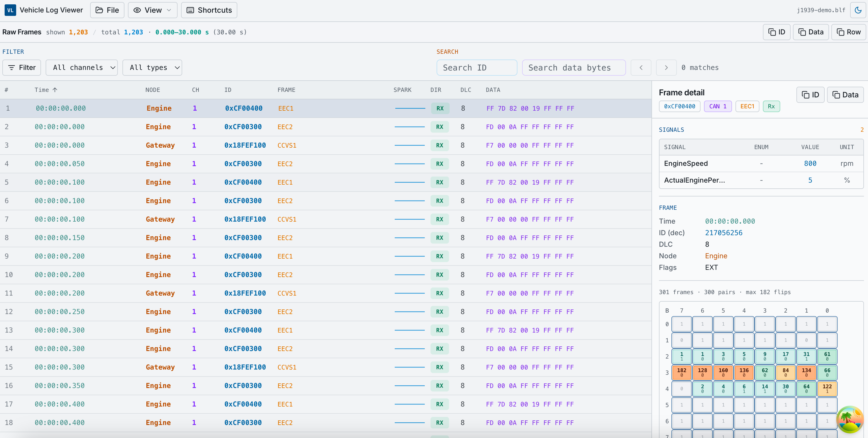Select frame row 2 at 00:00:00.000
868x438 pixels.
[x=325, y=127]
